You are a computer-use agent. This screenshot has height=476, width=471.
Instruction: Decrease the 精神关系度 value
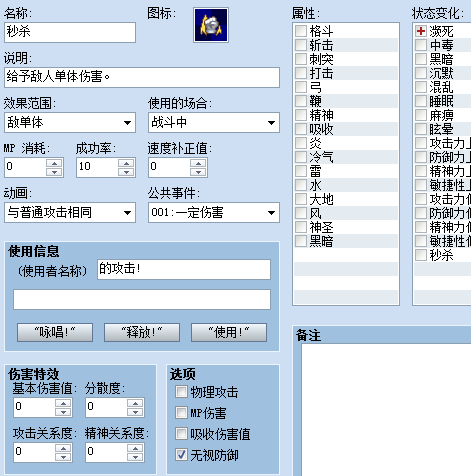pyautogui.click(x=135, y=457)
